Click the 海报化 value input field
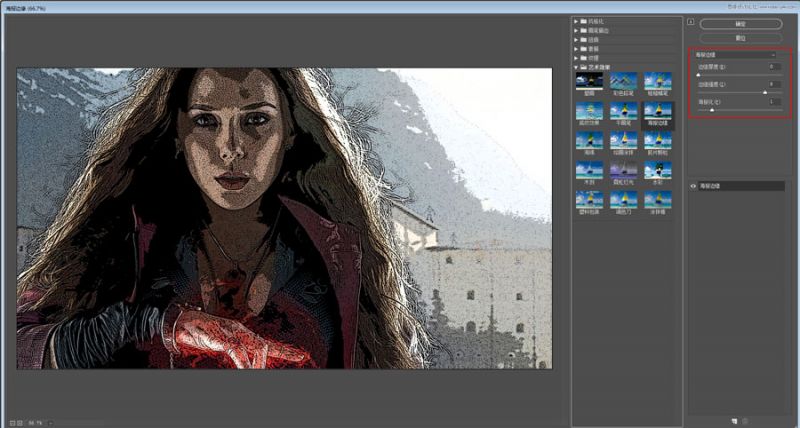The width and height of the screenshot is (800, 428). click(x=773, y=102)
